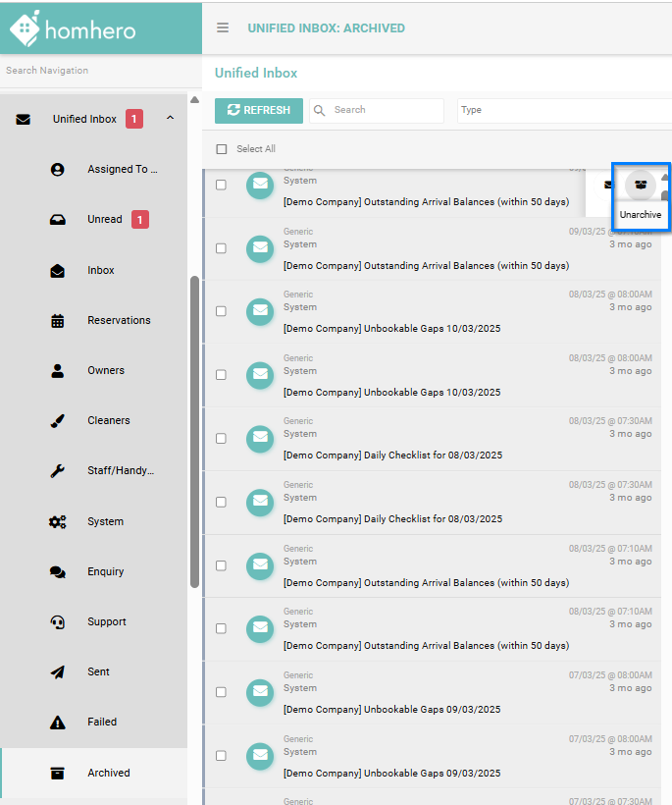Click the Failed warning triangle icon
672x805 pixels.
(57, 722)
